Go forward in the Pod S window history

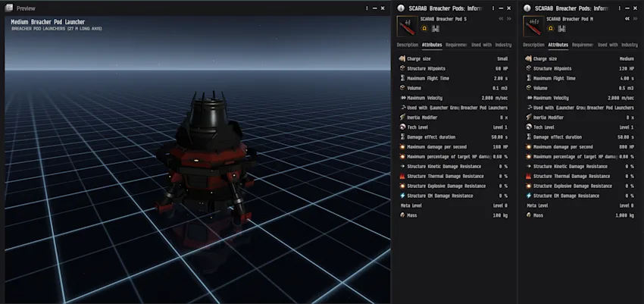(509, 19)
